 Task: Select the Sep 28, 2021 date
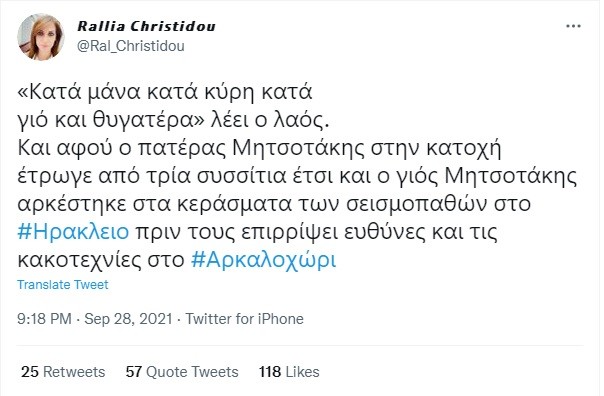[128, 319]
